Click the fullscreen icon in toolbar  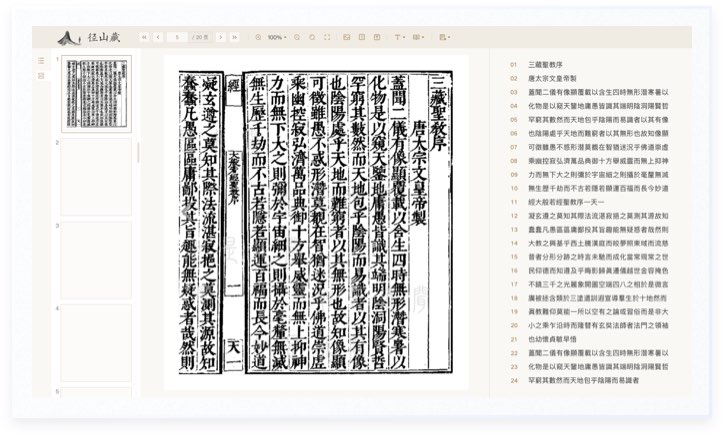pyautogui.click(x=328, y=37)
